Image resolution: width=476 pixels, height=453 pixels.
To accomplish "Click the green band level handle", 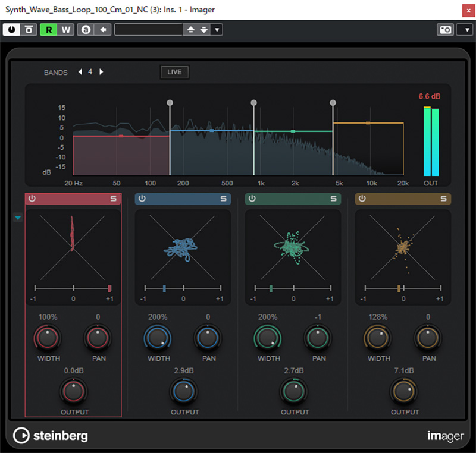I will tap(293, 131).
